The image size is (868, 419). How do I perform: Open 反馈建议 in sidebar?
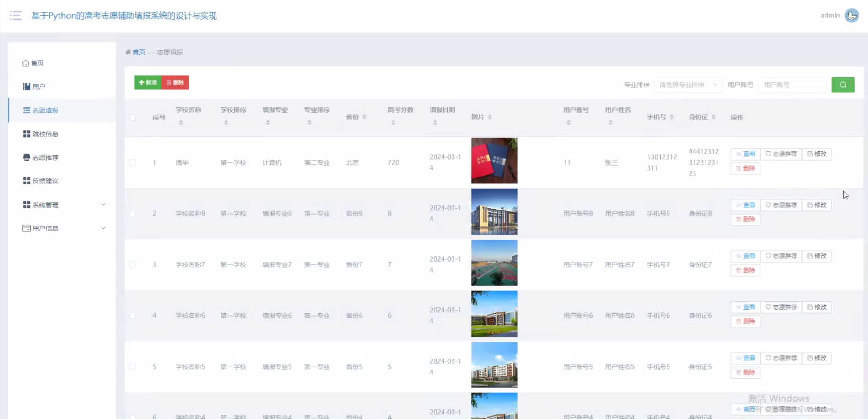pos(62,181)
